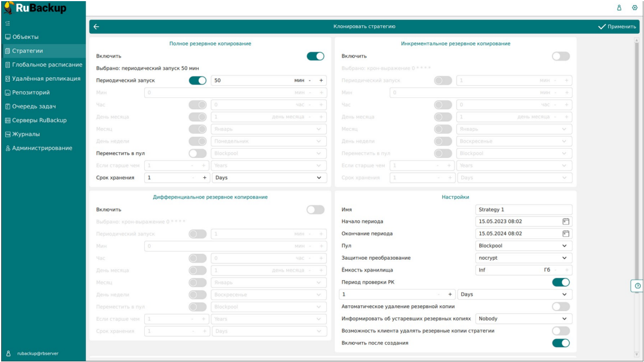Click the Имя field containing Strategy 1
Viewport: 644px width, 362px height.
tap(524, 210)
